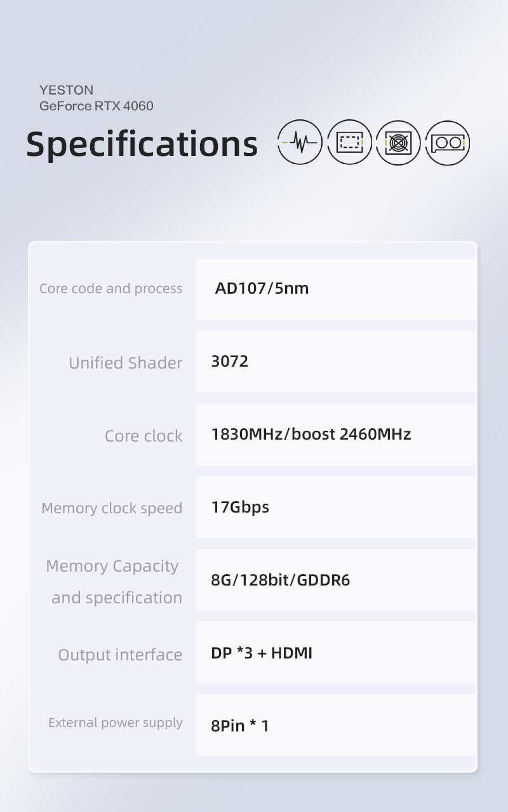Select the Unified Shader label

pyautogui.click(x=125, y=363)
